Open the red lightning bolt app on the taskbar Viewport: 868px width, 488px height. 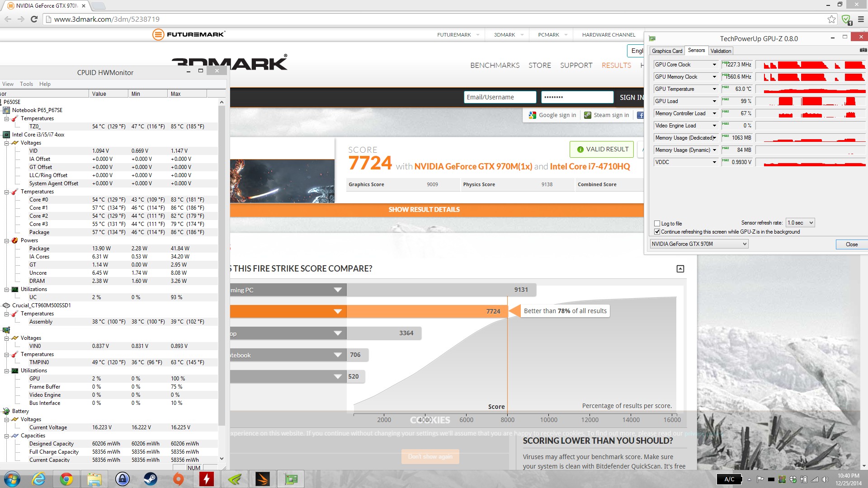(x=207, y=479)
